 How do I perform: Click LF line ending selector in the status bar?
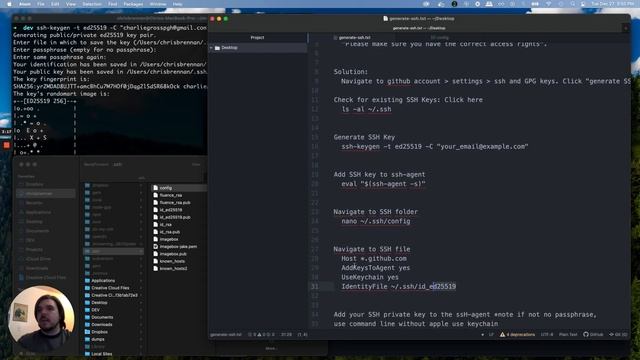point(491,334)
